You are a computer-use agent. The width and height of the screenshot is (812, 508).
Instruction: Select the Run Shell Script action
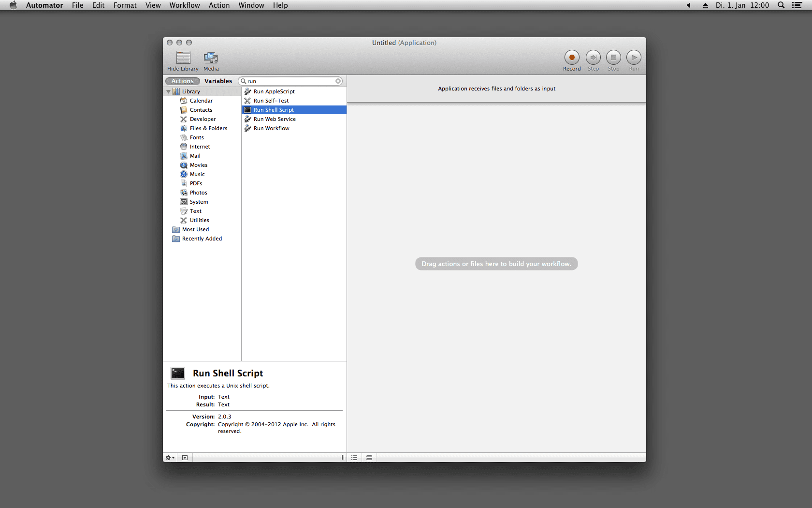click(x=294, y=110)
